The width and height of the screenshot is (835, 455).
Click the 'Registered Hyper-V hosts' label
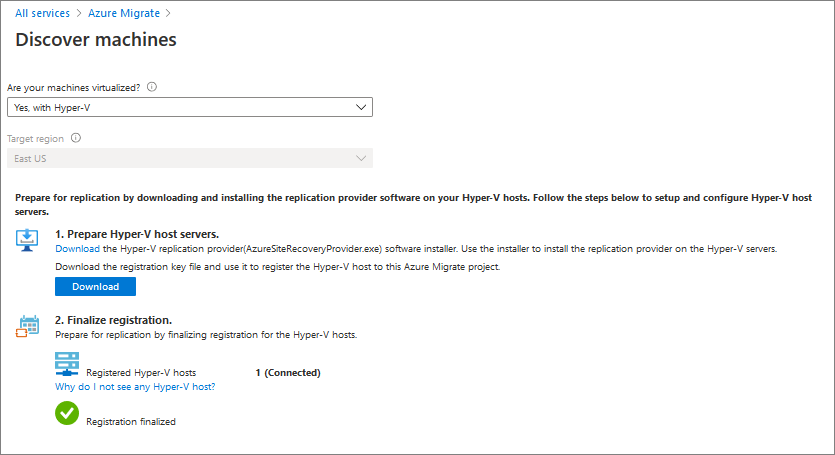tap(141, 373)
